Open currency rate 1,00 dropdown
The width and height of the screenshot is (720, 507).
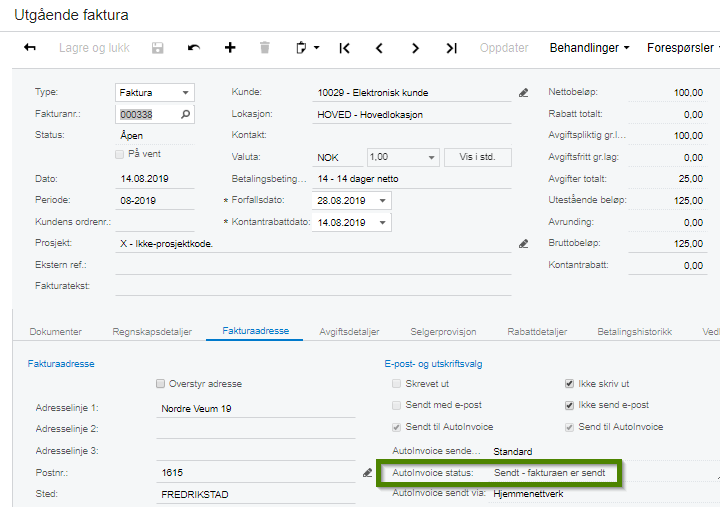click(431, 157)
